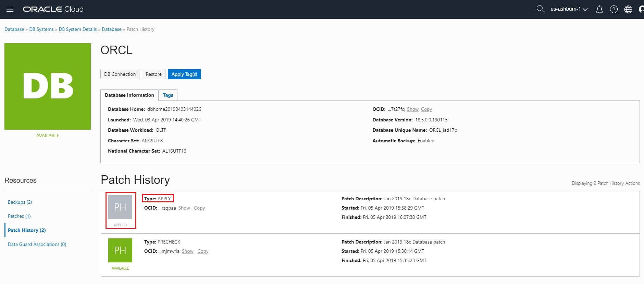Click the green PH icon for PRECHECK patch

(120, 250)
